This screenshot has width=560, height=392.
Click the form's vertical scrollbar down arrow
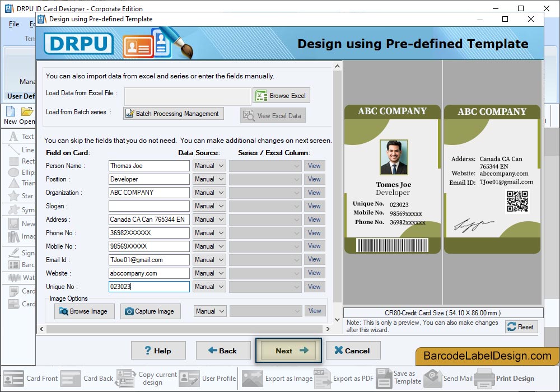337,320
